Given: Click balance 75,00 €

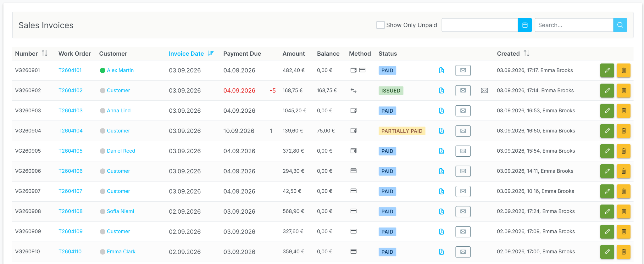Looking at the screenshot, I should (326, 131).
